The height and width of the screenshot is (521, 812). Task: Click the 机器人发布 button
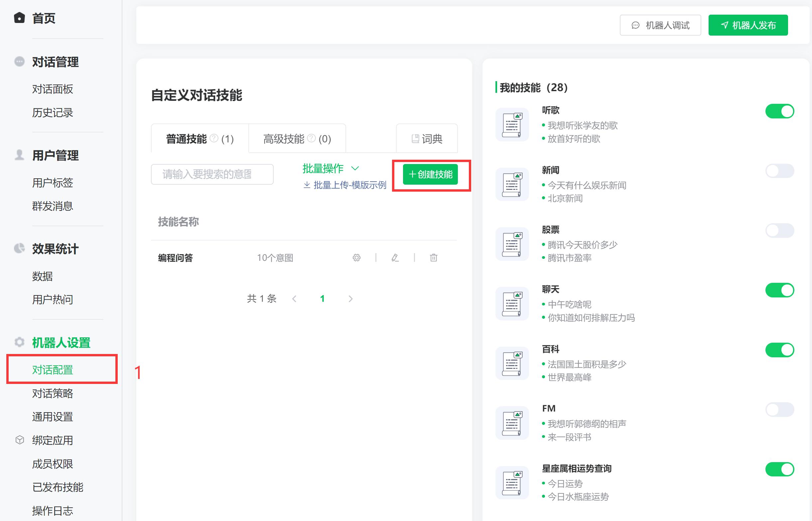point(748,25)
